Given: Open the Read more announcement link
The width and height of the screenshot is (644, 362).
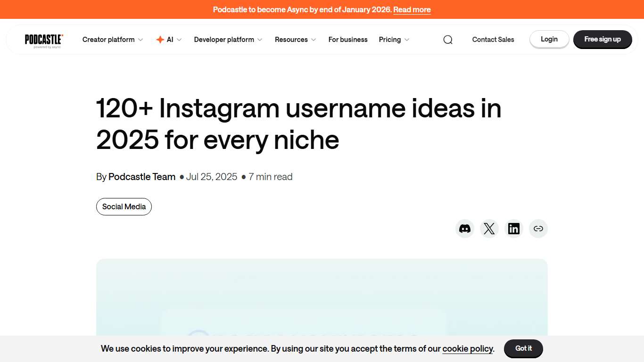Looking at the screenshot, I should [412, 9].
